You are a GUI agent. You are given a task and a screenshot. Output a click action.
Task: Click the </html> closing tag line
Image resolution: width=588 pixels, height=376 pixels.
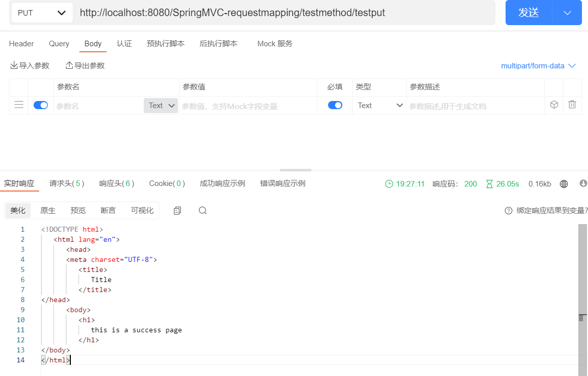pos(55,360)
